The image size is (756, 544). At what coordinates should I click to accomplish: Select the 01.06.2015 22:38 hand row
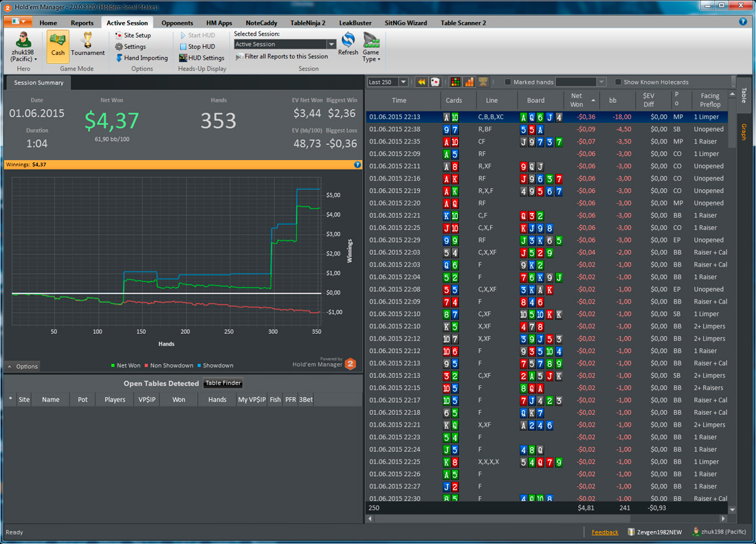click(x=547, y=129)
